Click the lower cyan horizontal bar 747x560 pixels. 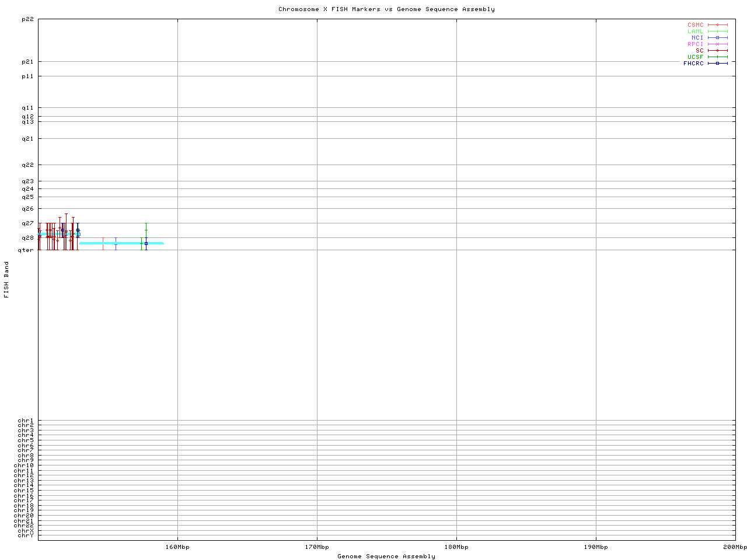pos(121,243)
